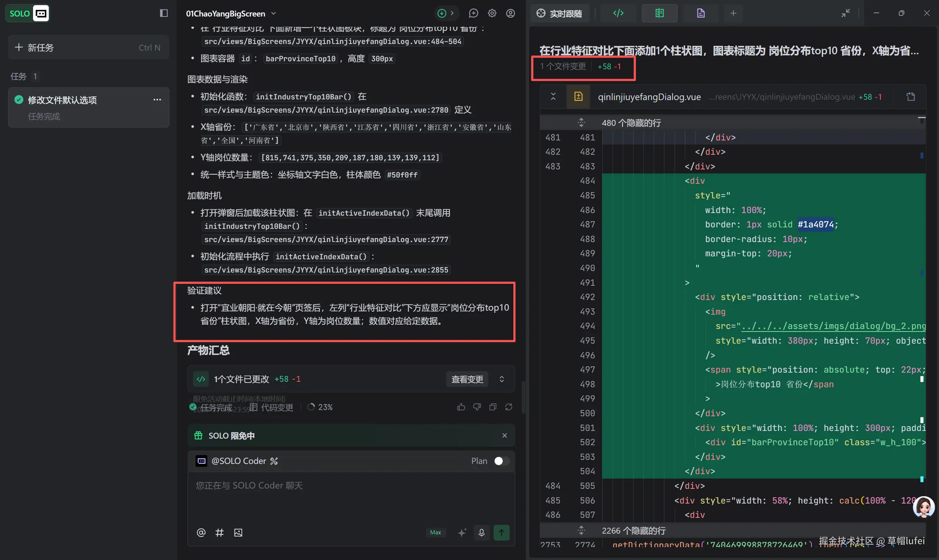Click the 23% context usage indicator

tap(320, 407)
